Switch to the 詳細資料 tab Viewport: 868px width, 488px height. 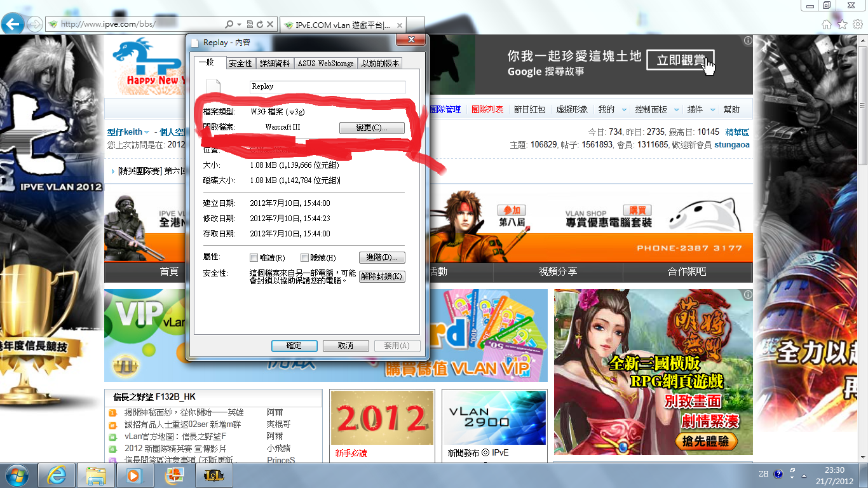275,64
